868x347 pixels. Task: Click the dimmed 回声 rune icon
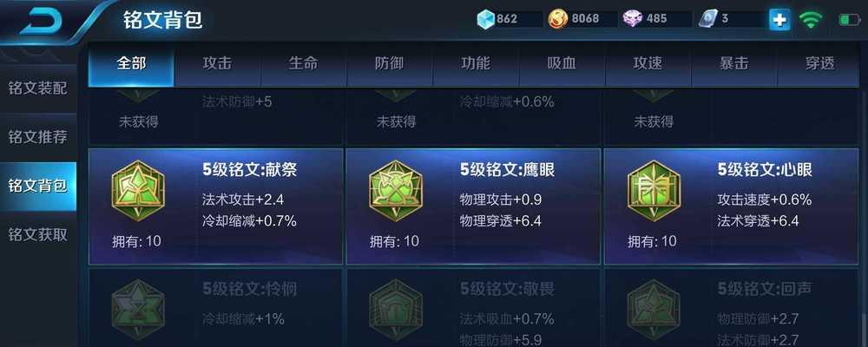tap(654, 310)
